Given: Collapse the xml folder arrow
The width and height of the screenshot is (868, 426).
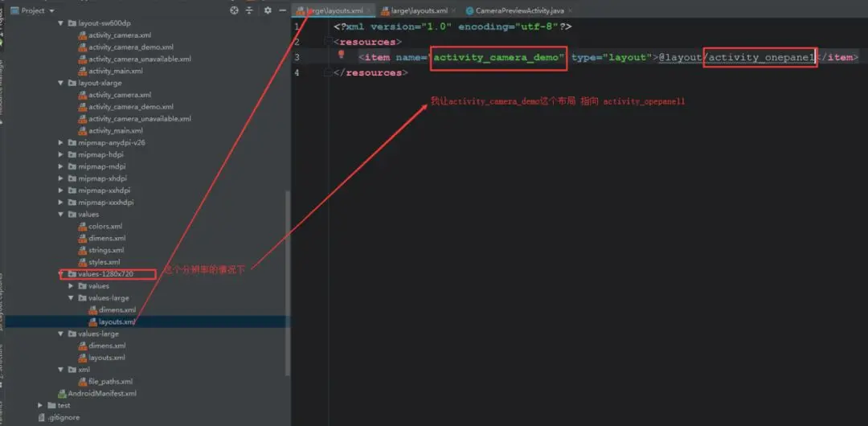Looking at the screenshot, I should (x=61, y=370).
